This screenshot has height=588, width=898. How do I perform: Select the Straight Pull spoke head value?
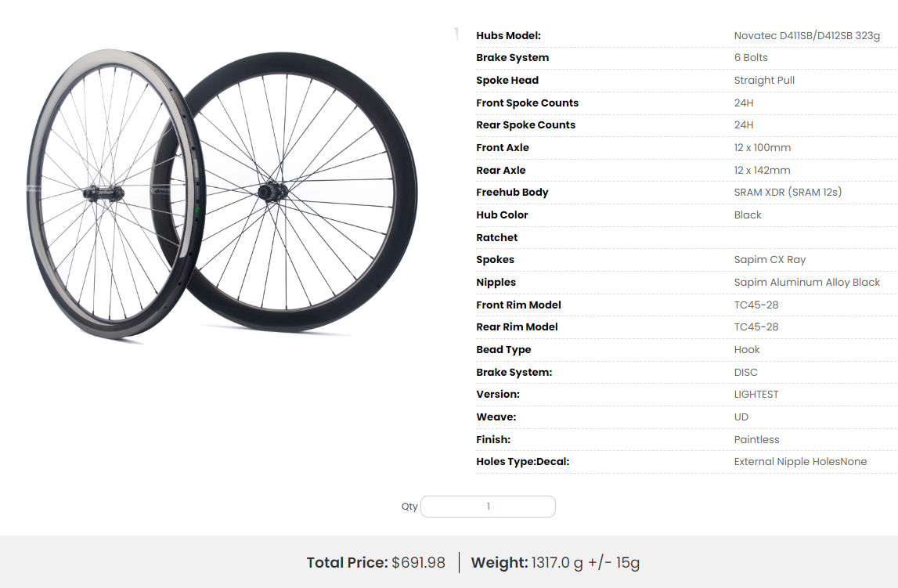(764, 80)
